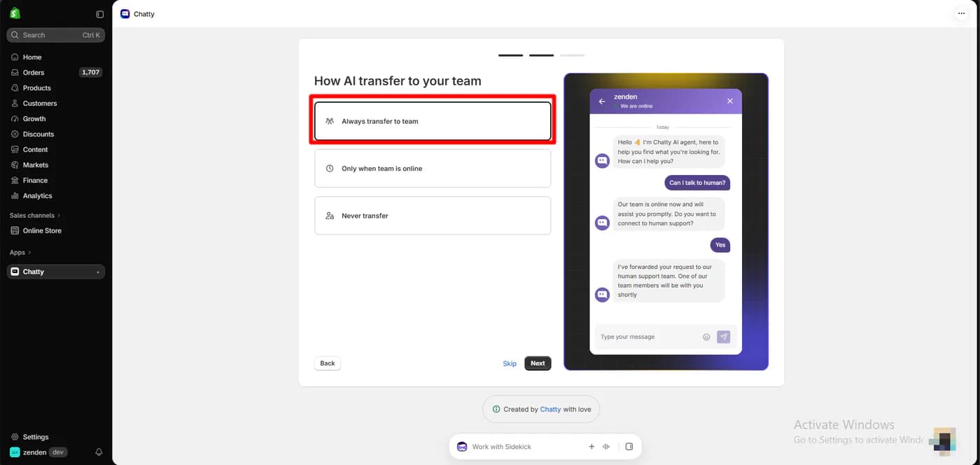Viewport: 980px width, 465px height.
Task: Click the 'zenden' chat header title
Action: (x=625, y=97)
